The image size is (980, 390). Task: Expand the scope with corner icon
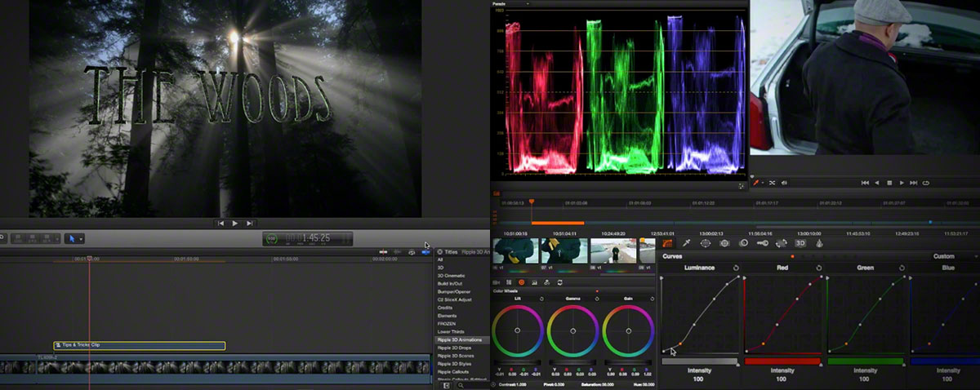742,185
